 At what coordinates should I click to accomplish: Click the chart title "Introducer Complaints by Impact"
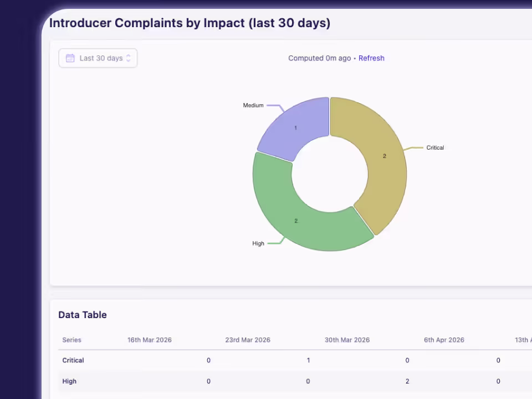click(190, 23)
